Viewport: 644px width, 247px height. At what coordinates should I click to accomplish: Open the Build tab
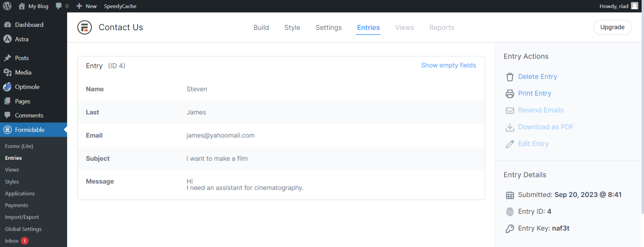point(261,27)
